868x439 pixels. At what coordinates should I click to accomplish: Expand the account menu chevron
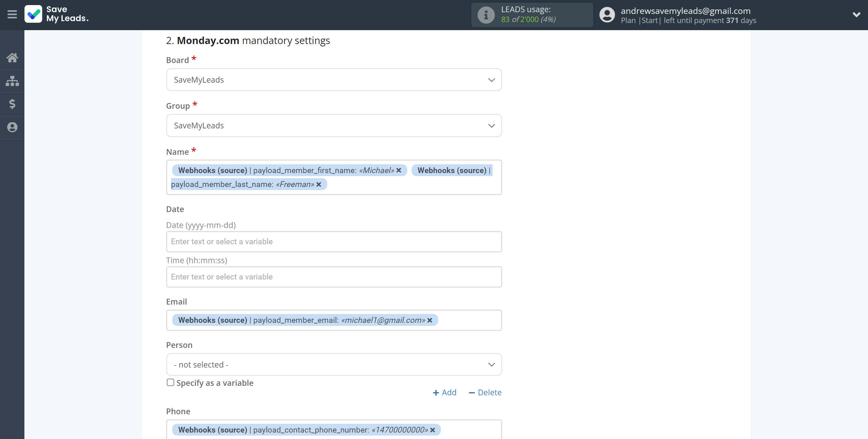click(856, 15)
